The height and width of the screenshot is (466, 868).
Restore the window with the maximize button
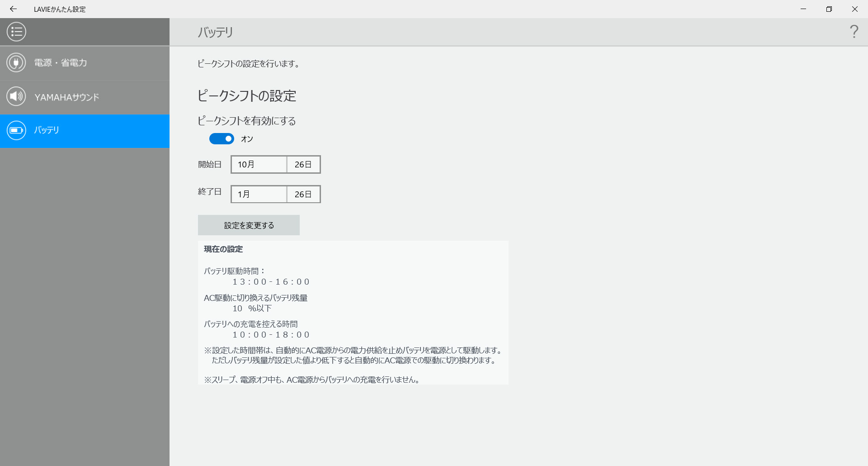[829, 9]
